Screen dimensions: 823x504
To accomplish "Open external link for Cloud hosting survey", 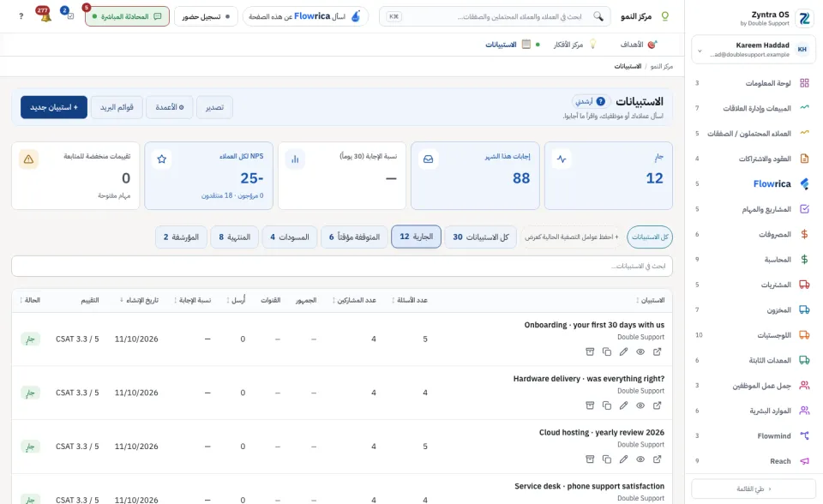I will (658, 459).
